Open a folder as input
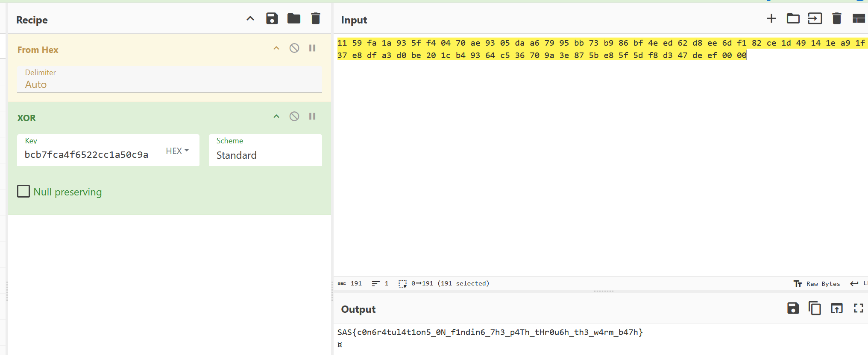The width and height of the screenshot is (868, 355). [x=793, y=19]
